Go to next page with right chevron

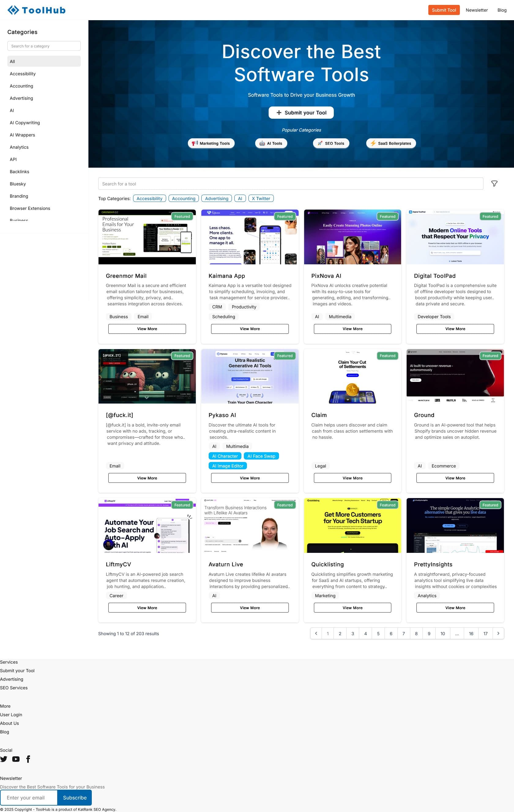coord(498,633)
